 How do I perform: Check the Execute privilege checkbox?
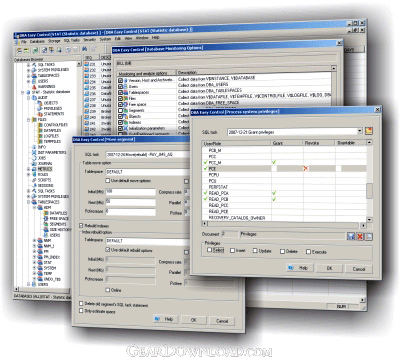click(308, 252)
